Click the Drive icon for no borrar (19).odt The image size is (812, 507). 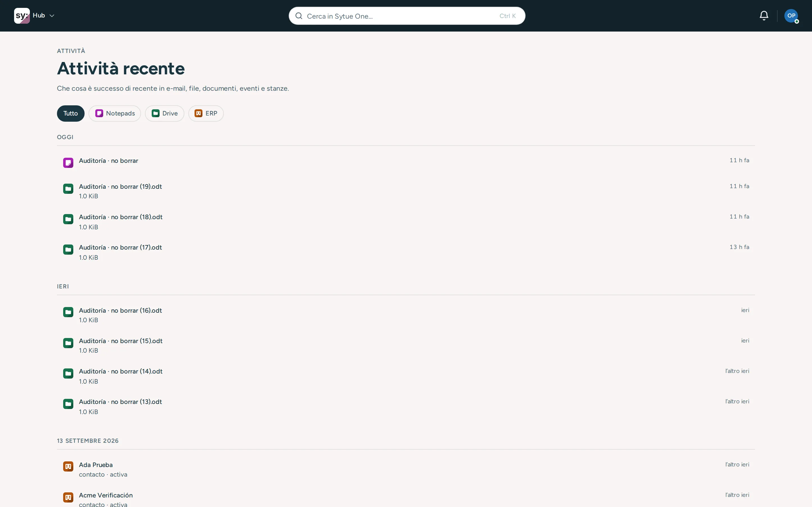[x=68, y=189]
